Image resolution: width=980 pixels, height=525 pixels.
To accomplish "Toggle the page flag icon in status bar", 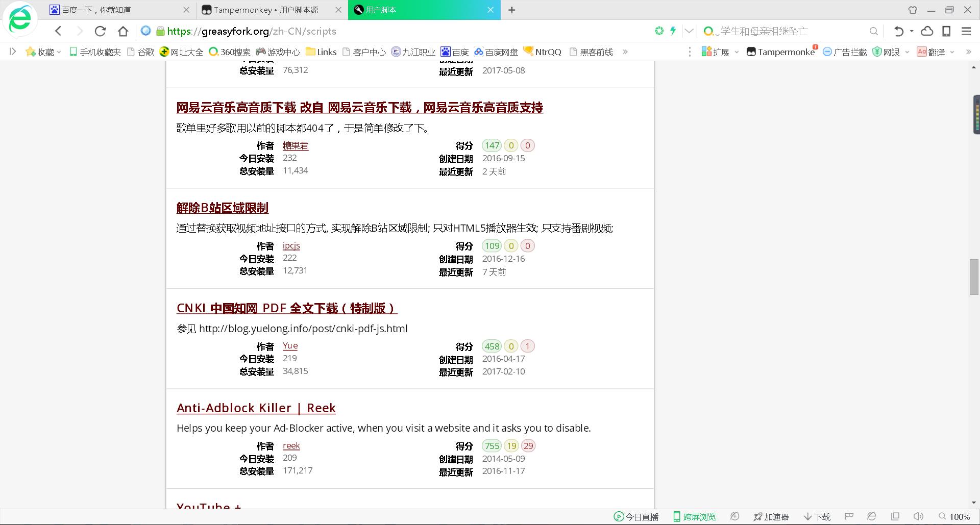I will tap(849, 516).
